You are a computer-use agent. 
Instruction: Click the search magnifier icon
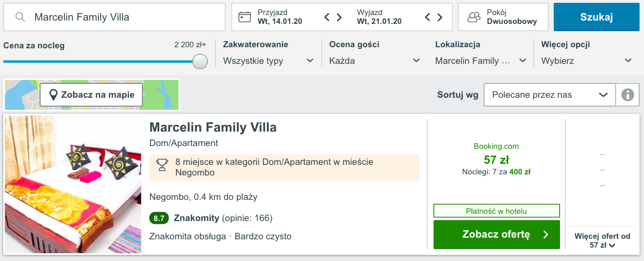click(x=21, y=17)
